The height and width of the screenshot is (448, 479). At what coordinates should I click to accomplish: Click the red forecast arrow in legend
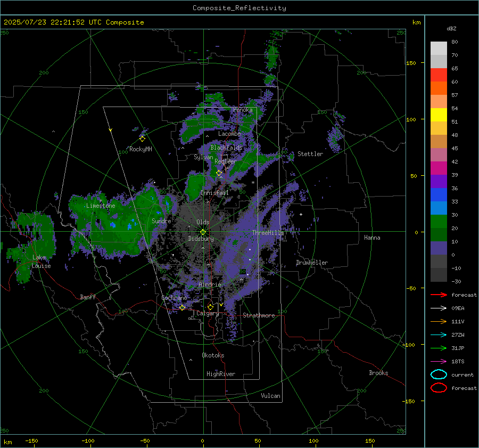[x=439, y=295]
